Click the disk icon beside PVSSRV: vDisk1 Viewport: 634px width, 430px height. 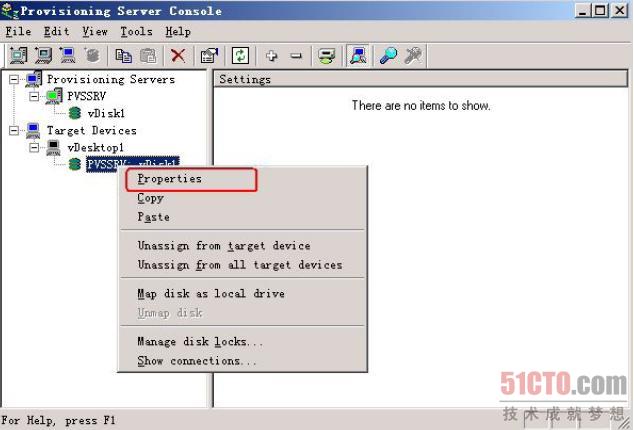coord(75,164)
